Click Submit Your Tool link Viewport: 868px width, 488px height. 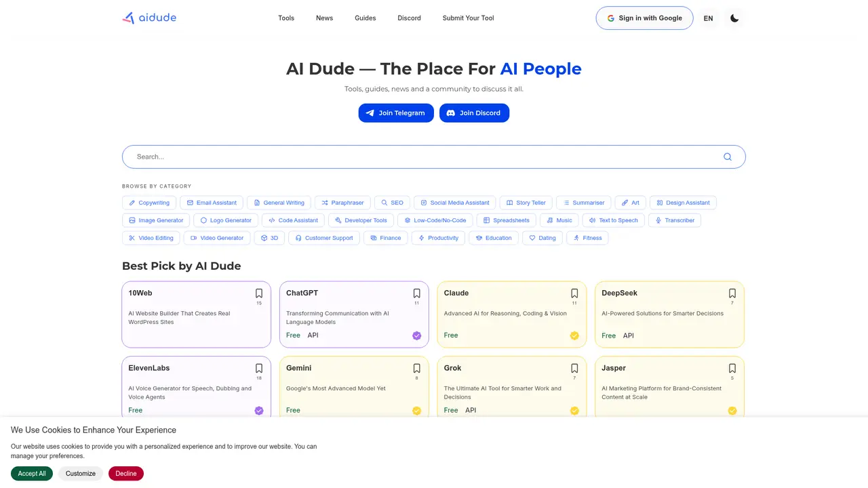coord(468,18)
